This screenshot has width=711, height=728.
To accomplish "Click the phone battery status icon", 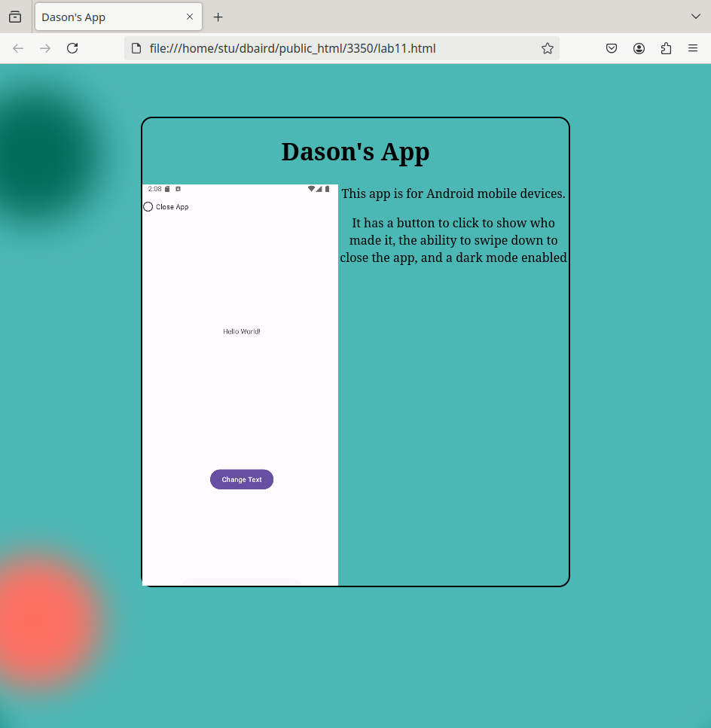I will pyautogui.click(x=327, y=189).
